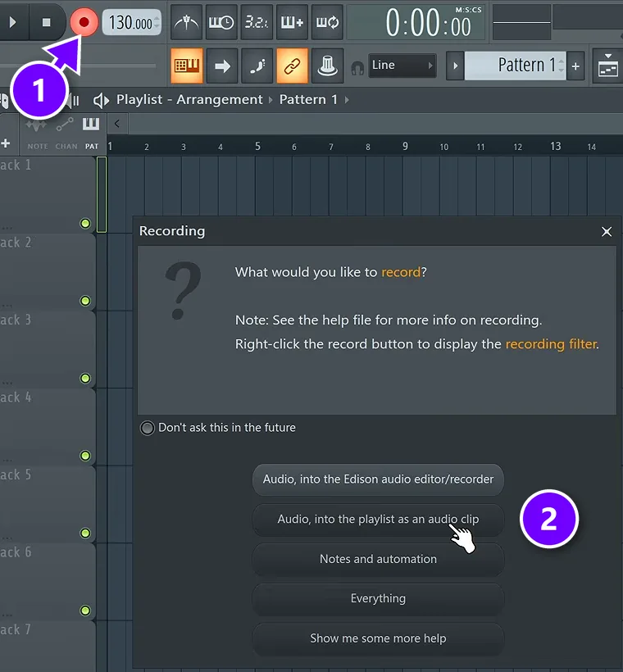Click Playlist - Arrangement breadcrumb
623x672 pixels.
point(189,99)
